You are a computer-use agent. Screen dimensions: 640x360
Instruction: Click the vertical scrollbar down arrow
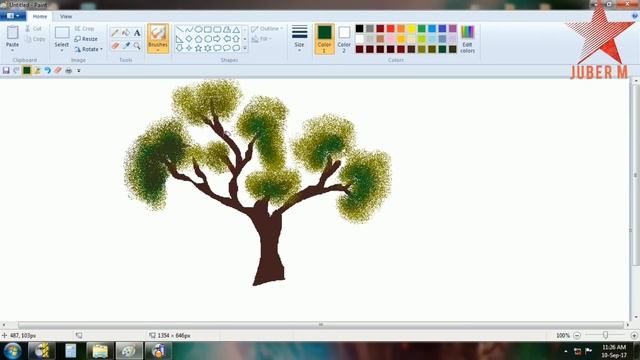pos(636,317)
